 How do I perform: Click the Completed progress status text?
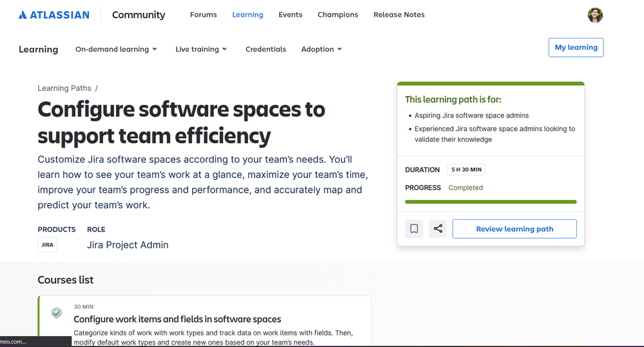point(465,188)
